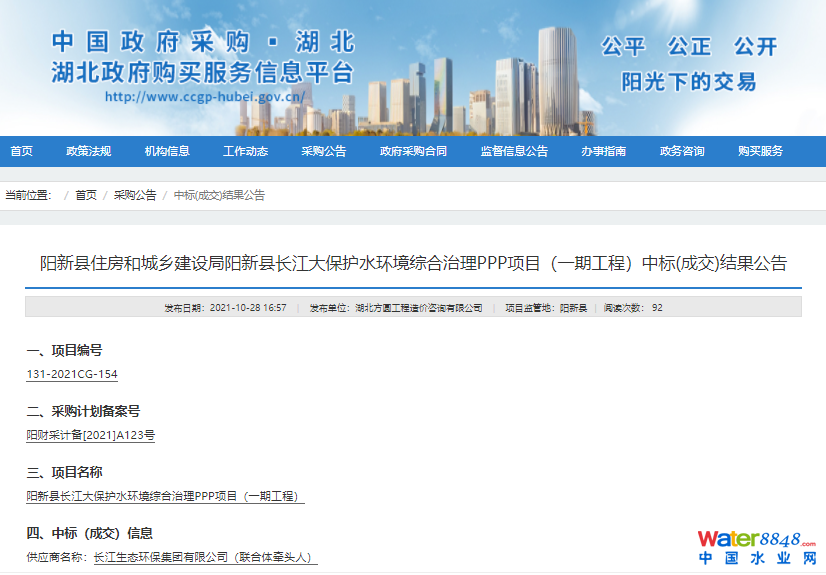Click the ccgp-hubei.gov.cn URL in the banner

click(204, 97)
